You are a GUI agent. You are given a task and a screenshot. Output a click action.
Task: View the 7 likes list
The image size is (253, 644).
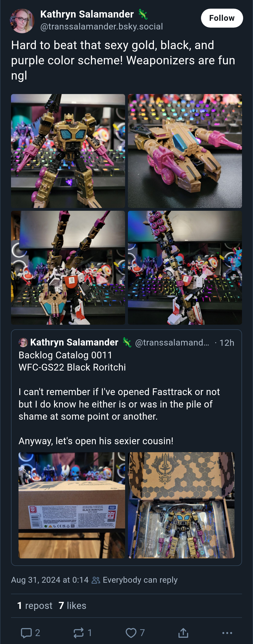[x=72, y=605]
